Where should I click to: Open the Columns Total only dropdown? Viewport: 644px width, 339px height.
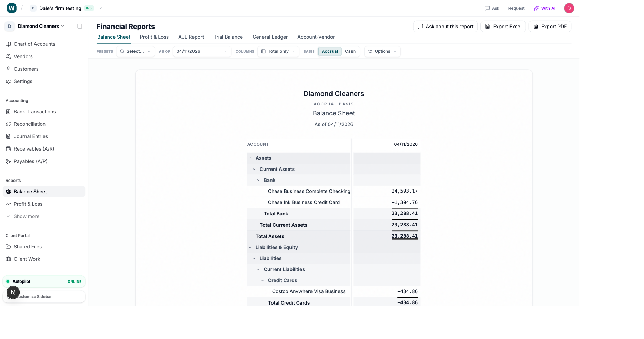pos(278,51)
